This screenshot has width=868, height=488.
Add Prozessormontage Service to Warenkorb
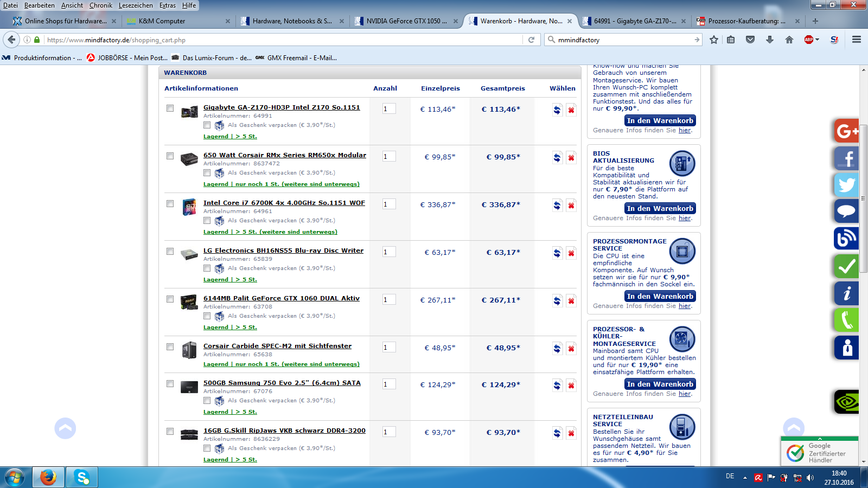(660, 296)
